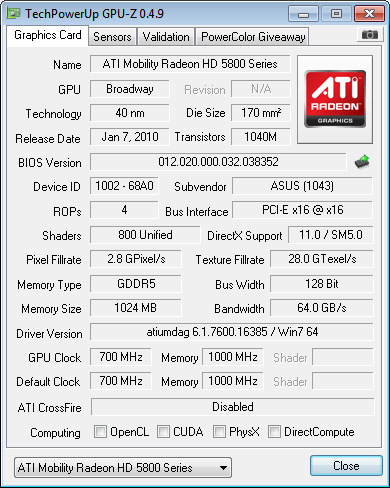
Task: Click the BIOS save chip icon
Action: click(x=362, y=162)
